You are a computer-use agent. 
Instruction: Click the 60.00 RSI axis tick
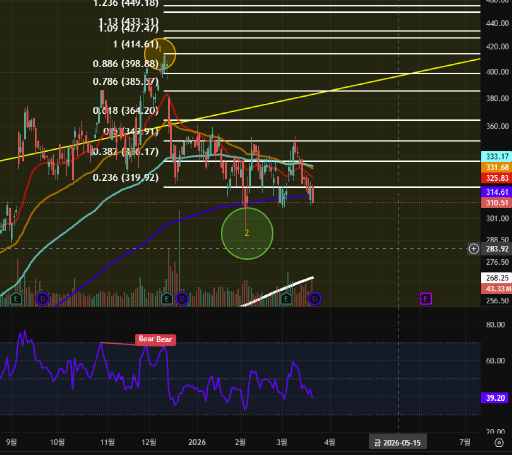(x=495, y=361)
